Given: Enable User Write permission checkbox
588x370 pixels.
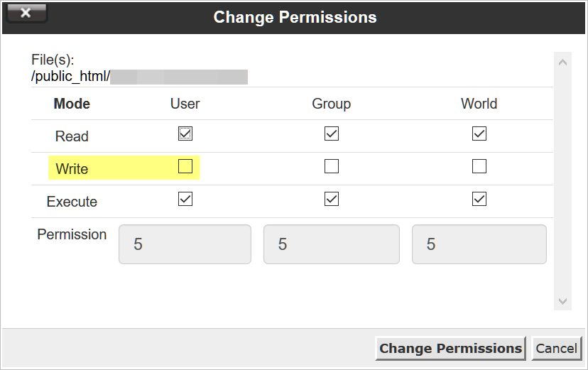Looking at the screenshot, I should coord(185,167).
